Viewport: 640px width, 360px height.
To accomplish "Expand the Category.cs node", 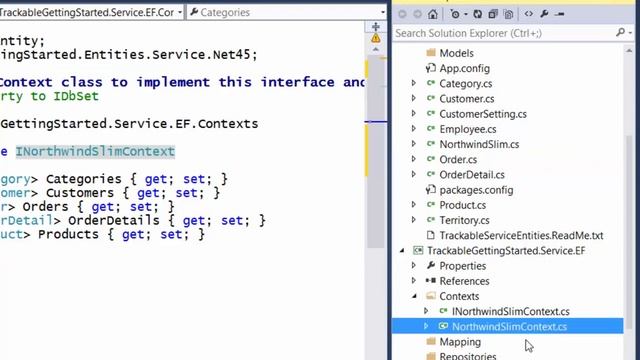I will coord(413,83).
